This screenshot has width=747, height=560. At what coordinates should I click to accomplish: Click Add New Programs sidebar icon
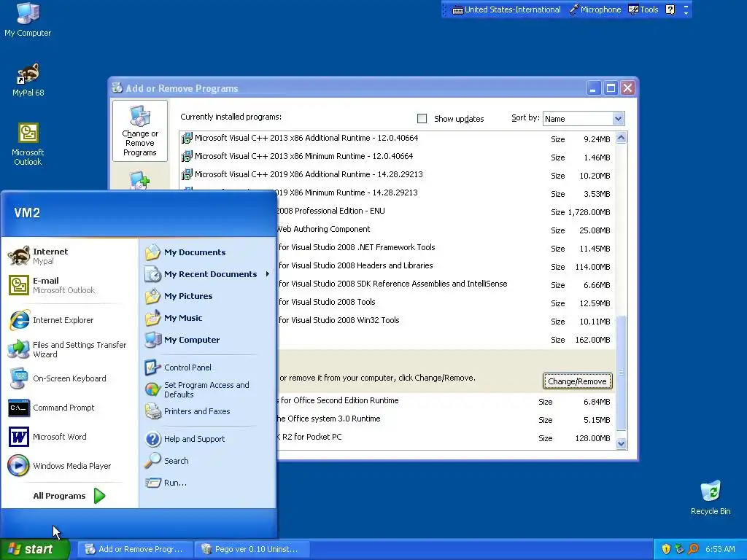(x=140, y=181)
